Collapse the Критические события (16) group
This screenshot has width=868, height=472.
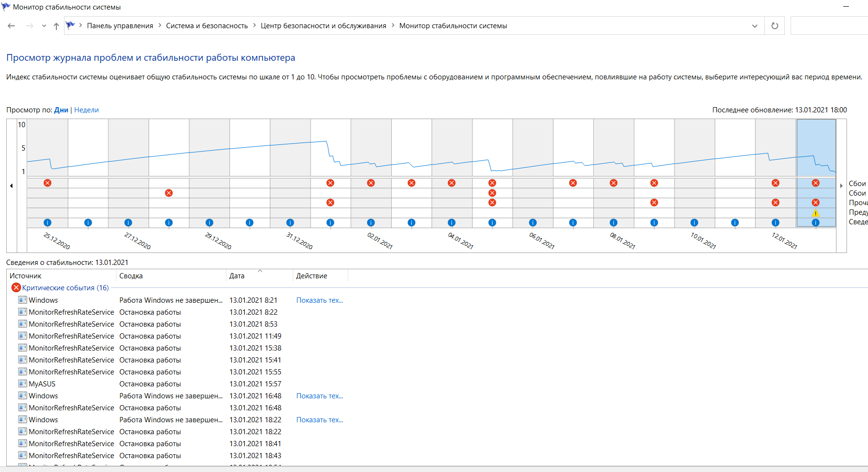tap(65, 288)
